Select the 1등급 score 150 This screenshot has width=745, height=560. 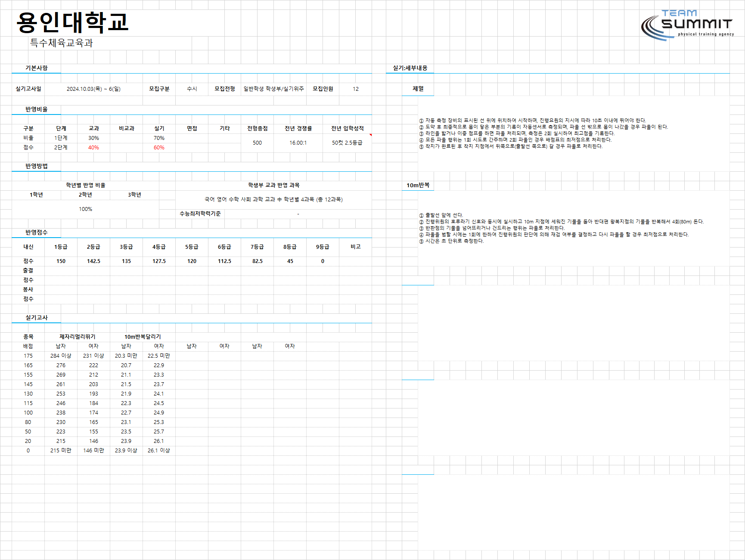[61, 261]
